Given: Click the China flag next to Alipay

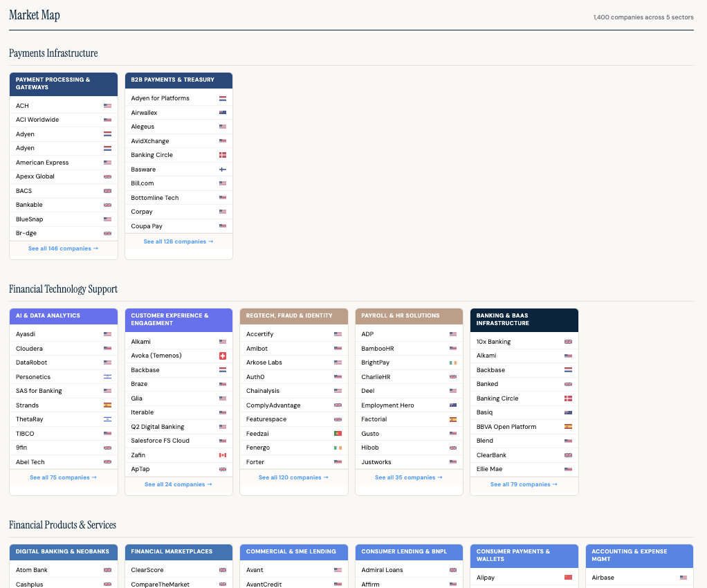Looking at the screenshot, I should [x=567, y=577].
